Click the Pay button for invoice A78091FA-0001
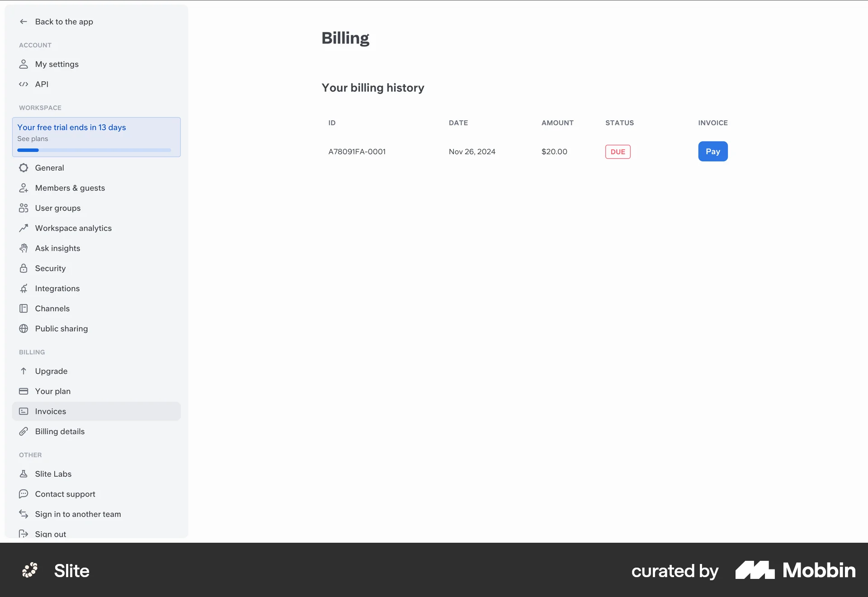Viewport: 868px width, 597px height. (712, 151)
